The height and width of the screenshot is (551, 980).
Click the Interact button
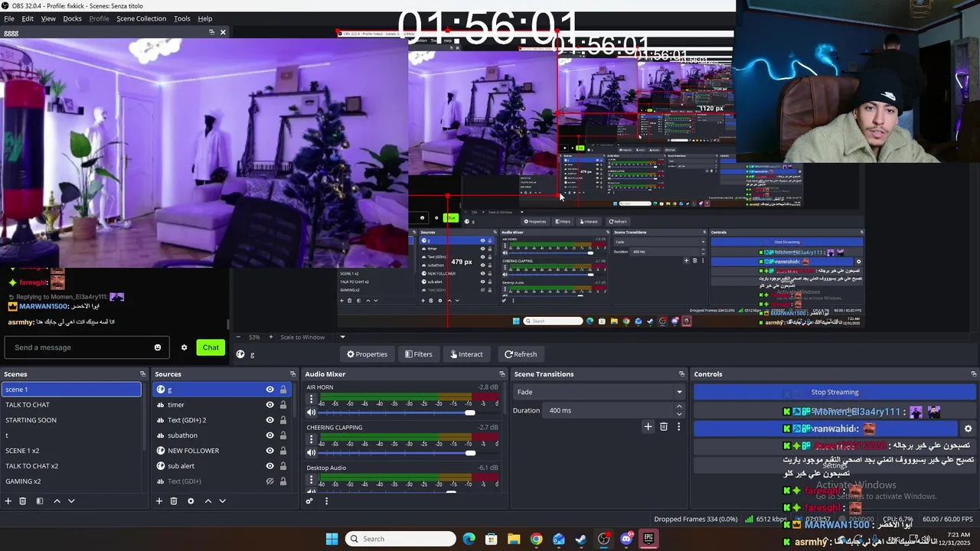click(x=466, y=354)
